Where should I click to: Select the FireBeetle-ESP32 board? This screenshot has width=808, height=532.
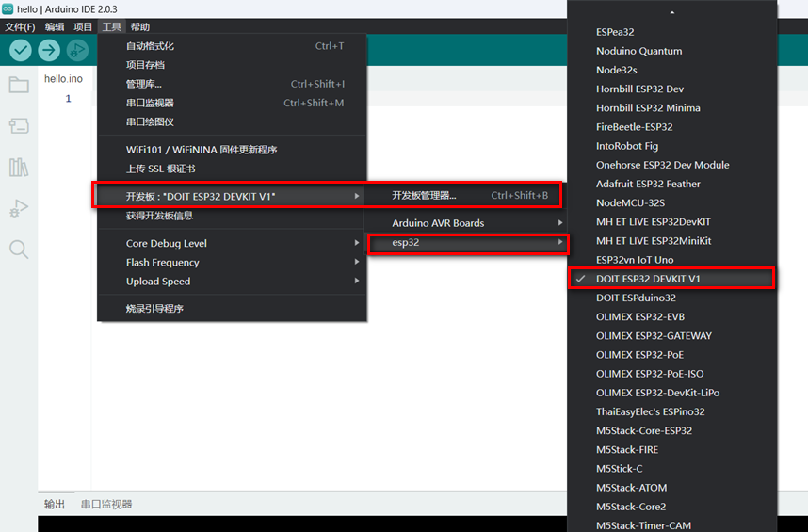[672, 127]
